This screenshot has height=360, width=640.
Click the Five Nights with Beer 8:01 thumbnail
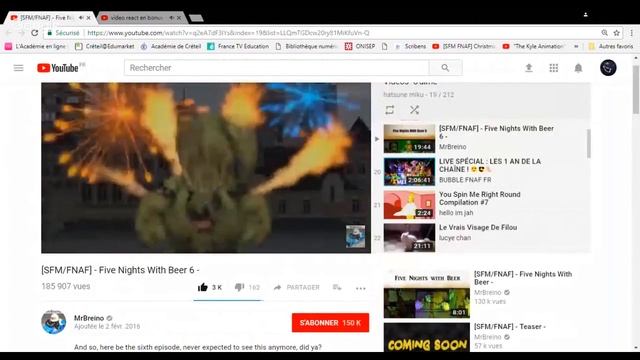(x=427, y=294)
